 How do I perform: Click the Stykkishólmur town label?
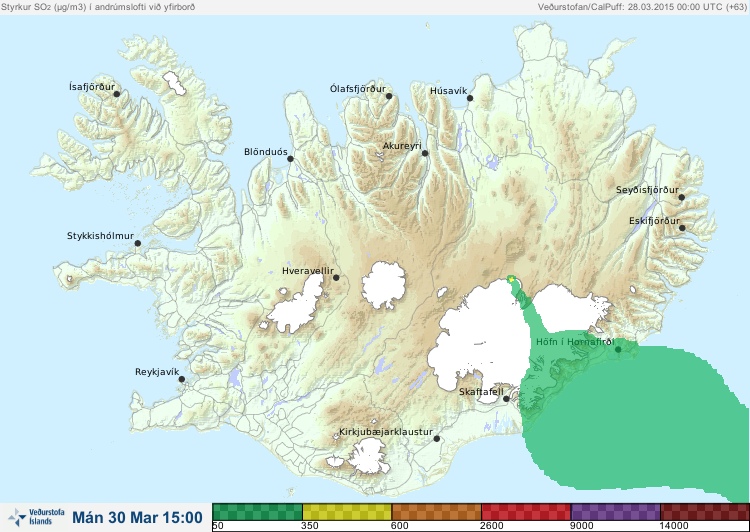[x=100, y=236]
